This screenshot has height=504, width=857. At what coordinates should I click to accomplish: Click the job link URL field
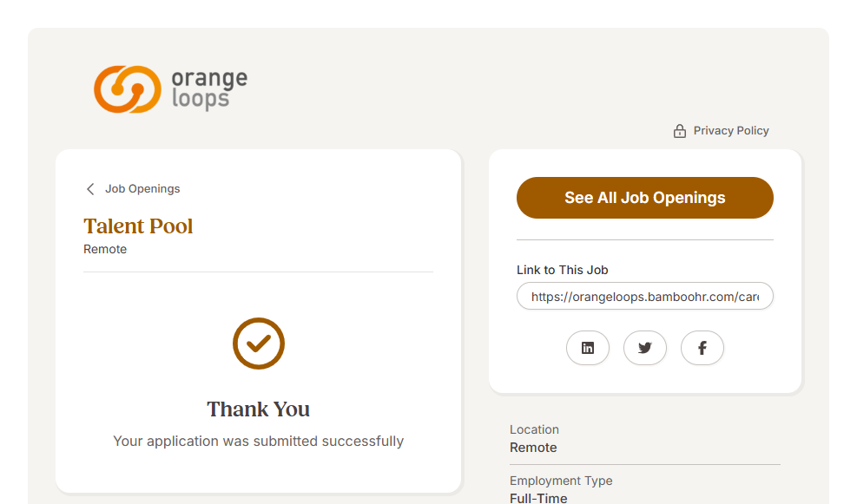point(644,297)
